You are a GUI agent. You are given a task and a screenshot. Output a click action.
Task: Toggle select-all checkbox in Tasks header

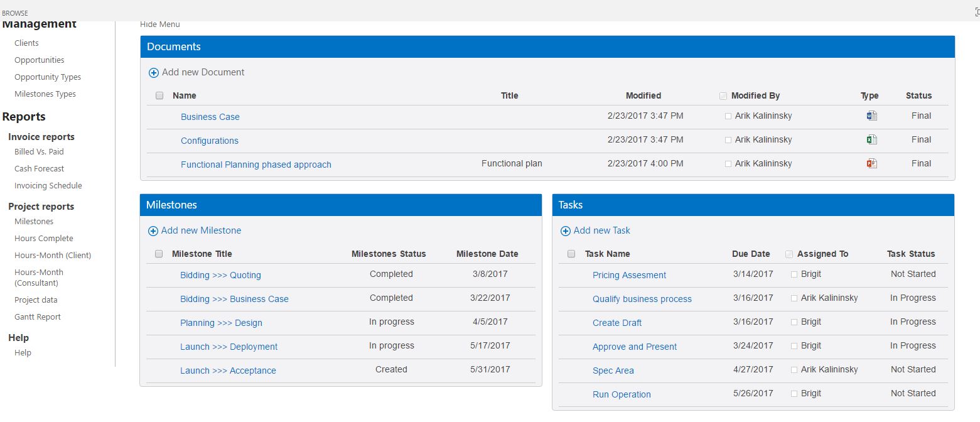pos(571,254)
